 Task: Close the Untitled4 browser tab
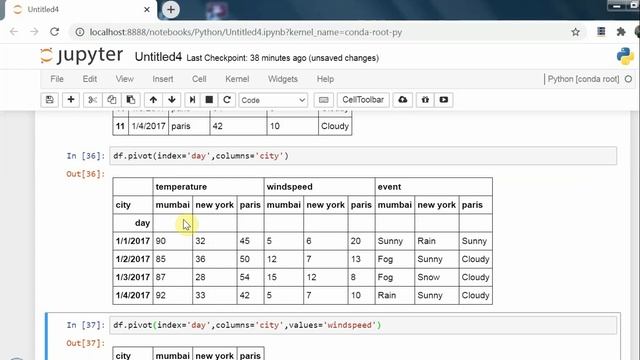(147, 9)
